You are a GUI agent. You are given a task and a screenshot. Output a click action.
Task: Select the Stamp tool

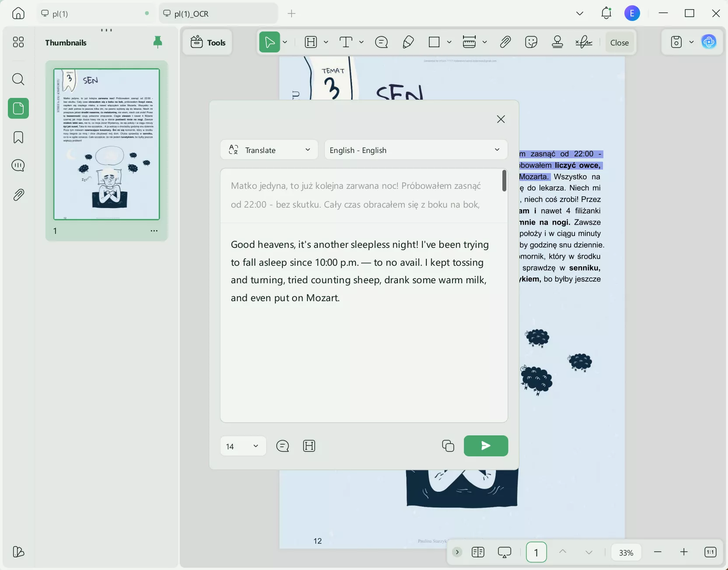[558, 42]
